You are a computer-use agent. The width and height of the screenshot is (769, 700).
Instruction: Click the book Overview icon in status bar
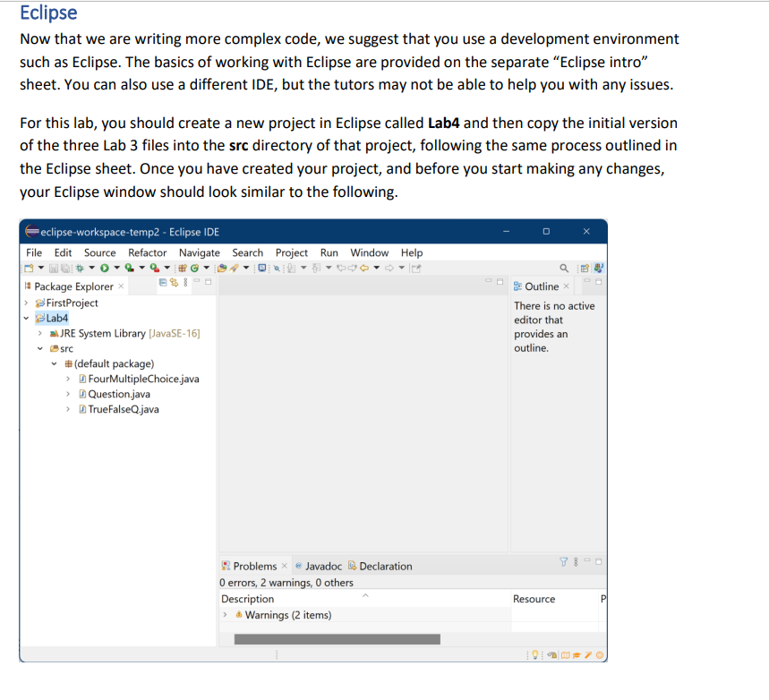pyautogui.click(x=566, y=655)
